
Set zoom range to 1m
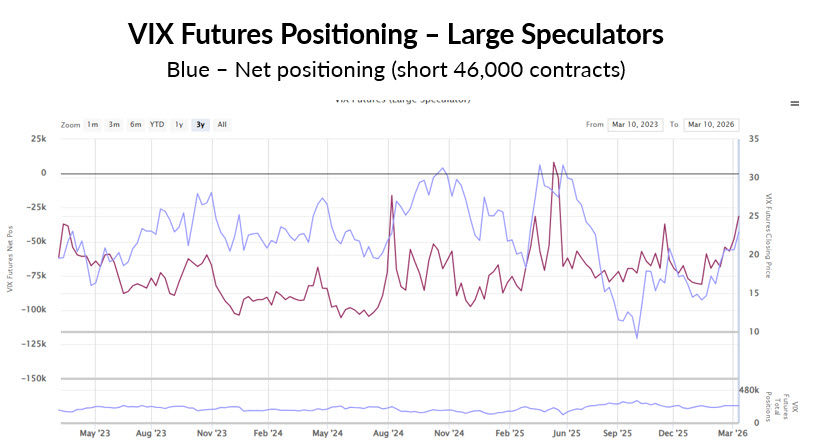coord(92,125)
